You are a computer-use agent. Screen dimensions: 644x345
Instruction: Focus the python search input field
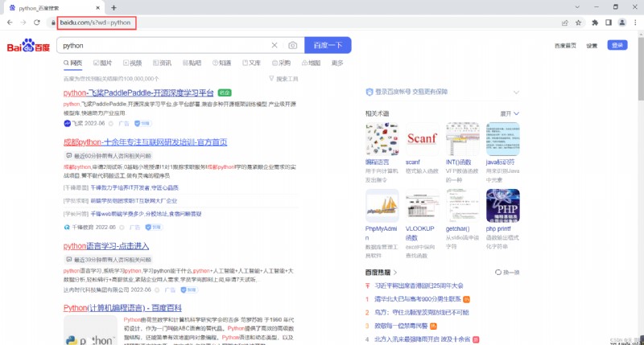[x=164, y=46]
